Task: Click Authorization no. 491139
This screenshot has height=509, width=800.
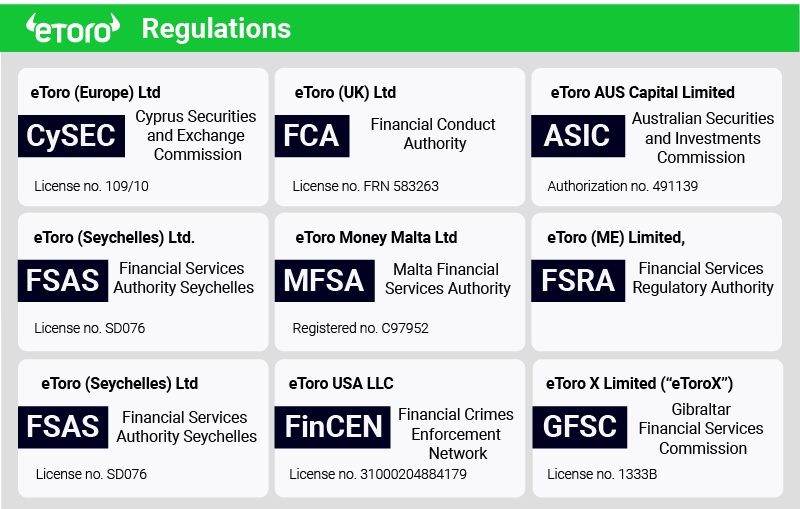Action: pos(622,186)
